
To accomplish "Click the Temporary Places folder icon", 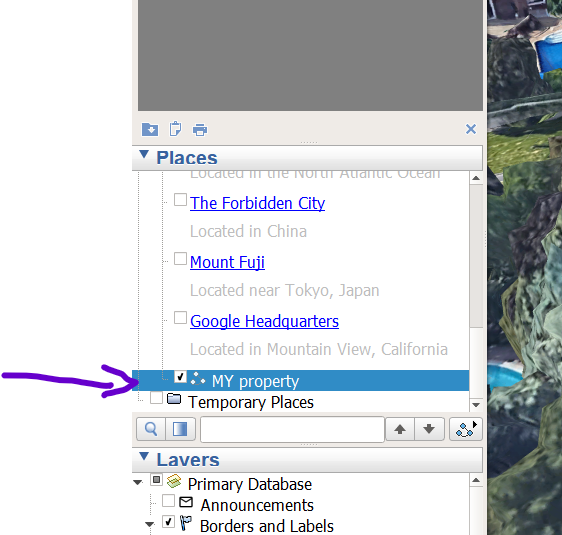I will point(174,398).
